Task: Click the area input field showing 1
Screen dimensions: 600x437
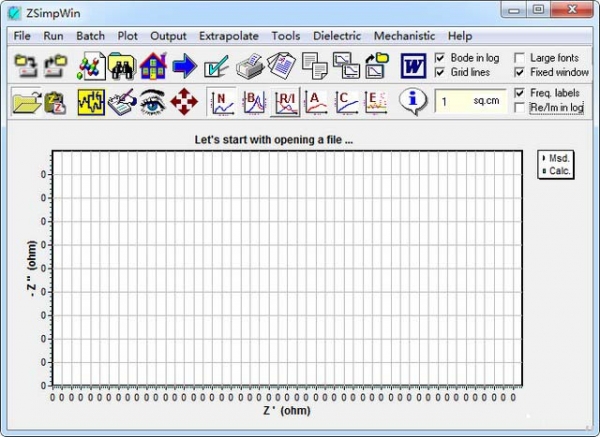Action: [470, 101]
